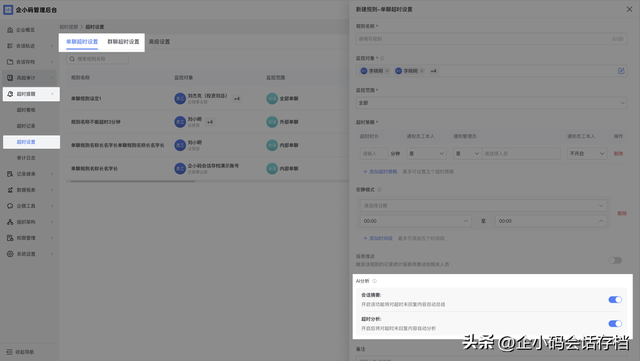The height and width of the screenshot is (361, 640).
Task: Expand the 会话轨迹 sidebar menu
Action: coord(52,46)
